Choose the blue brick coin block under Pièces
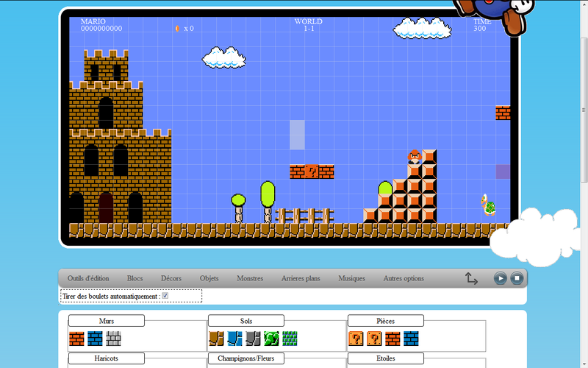Screen dimensions: 588x368 [411, 339]
